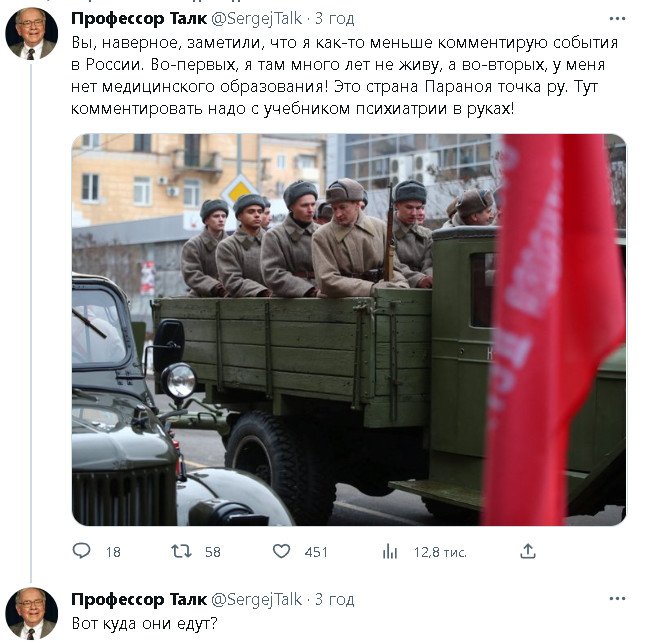645x643 pixels.
Task: Click the first tweet timestamp 3 год
Action: pyautogui.click(x=334, y=19)
